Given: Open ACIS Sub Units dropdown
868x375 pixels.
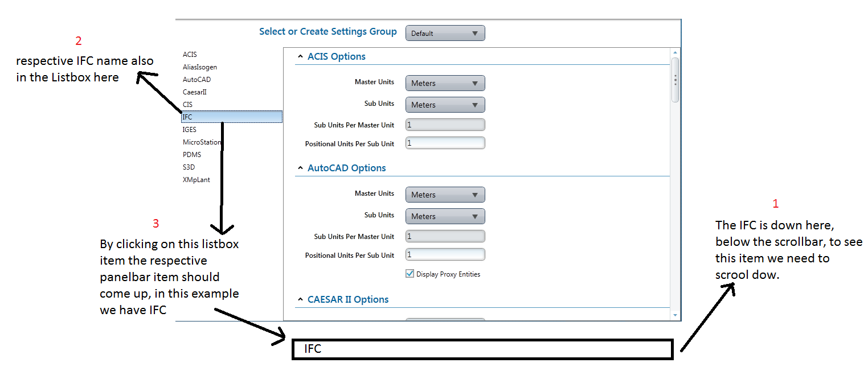Looking at the screenshot, I should 445,105.
